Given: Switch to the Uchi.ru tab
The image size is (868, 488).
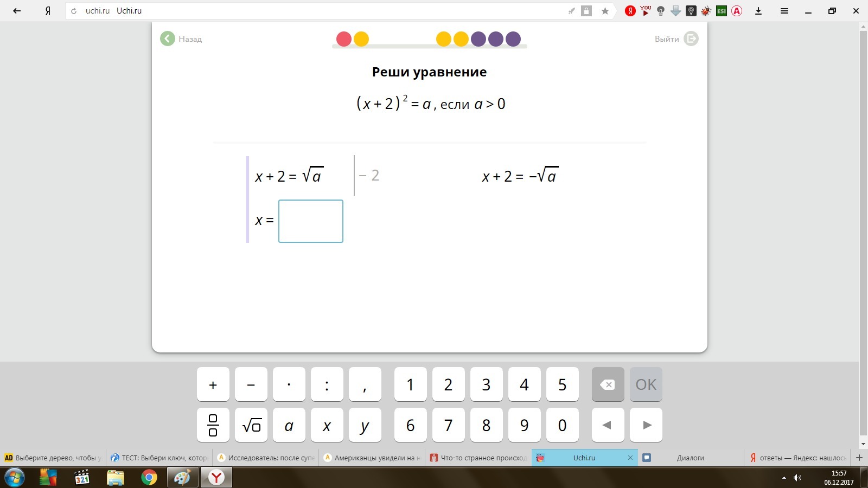Looking at the screenshot, I should pos(585,458).
